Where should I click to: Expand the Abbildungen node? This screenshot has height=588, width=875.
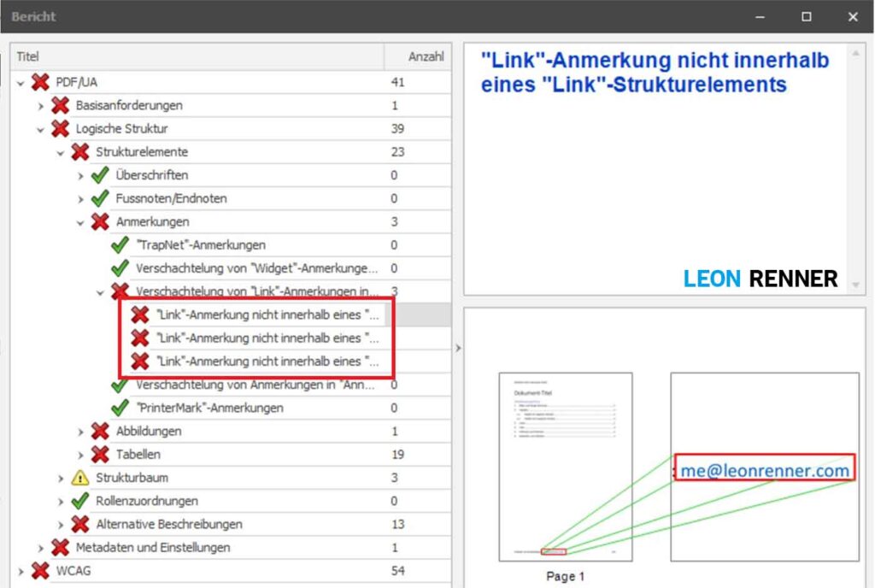click(x=81, y=432)
